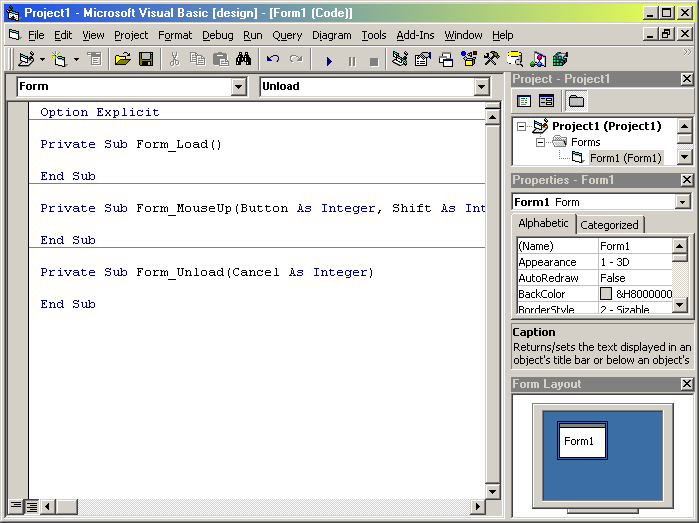Switch to Categorized properties tab
The width and height of the screenshot is (699, 523).
click(609, 225)
